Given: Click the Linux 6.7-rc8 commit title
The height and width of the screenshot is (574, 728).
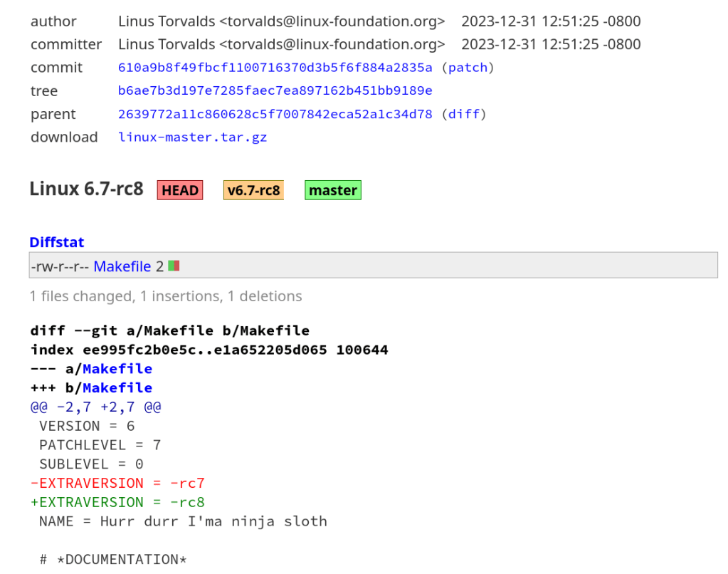Looking at the screenshot, I should 86,189.
